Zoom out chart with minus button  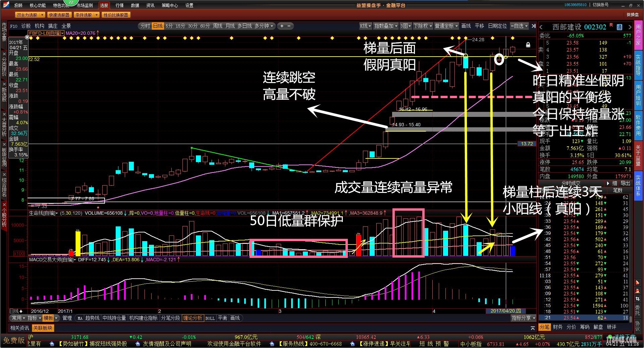tap(289, 26)
